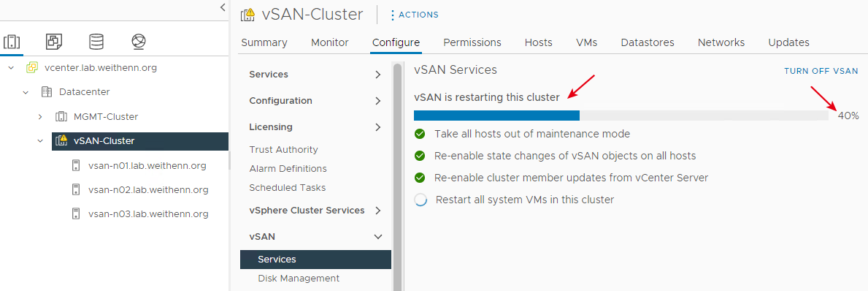The width and height of the screenshot is (868, 291).
Task: Collapse the vSAN-Cluster tree node
Action: [x=40, y=141]
